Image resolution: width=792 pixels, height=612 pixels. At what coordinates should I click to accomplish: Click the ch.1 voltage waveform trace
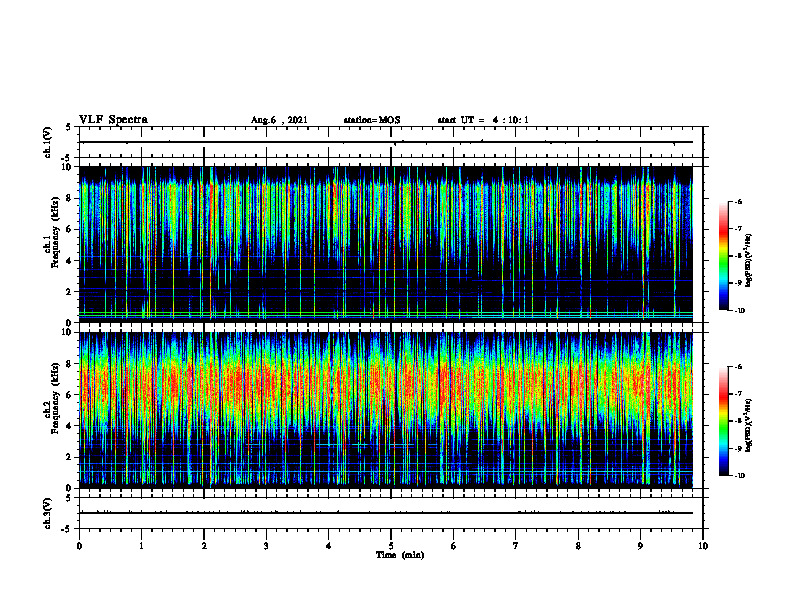386,142
